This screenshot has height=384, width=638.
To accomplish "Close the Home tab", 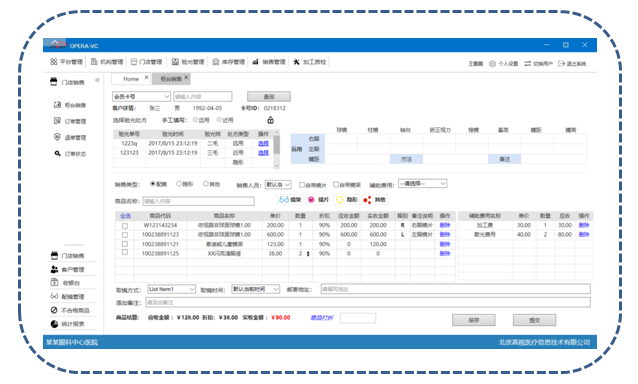I will pyautogui.click(x=146, y=77).
